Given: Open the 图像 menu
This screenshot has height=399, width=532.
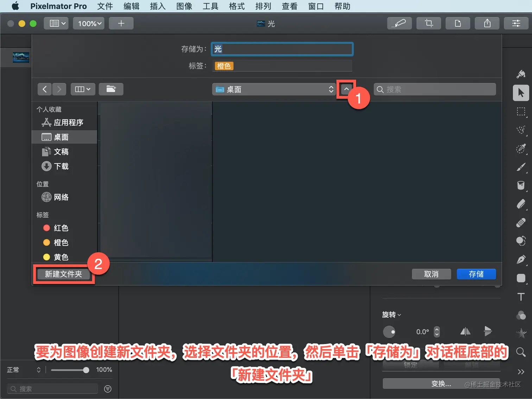Looking at the screenshot, I should pos(184,6).
